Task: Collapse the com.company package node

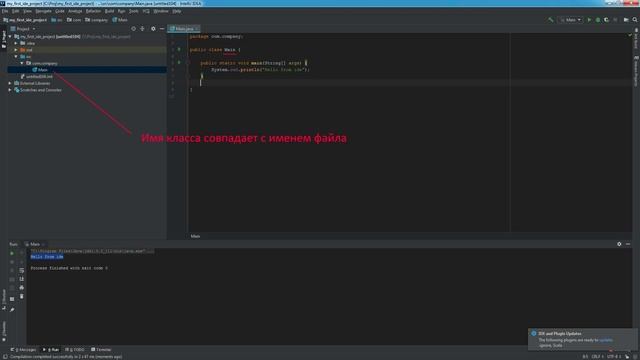Action: pos(22,63)
